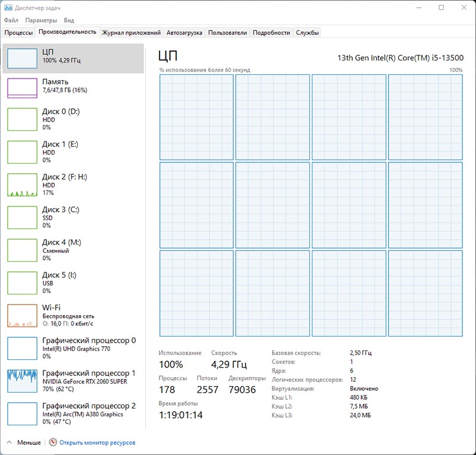Image resolution: width=476 pixels, height=455 pixels.
Task: Open the Вид menu
Action: click(x=69, y=20)
